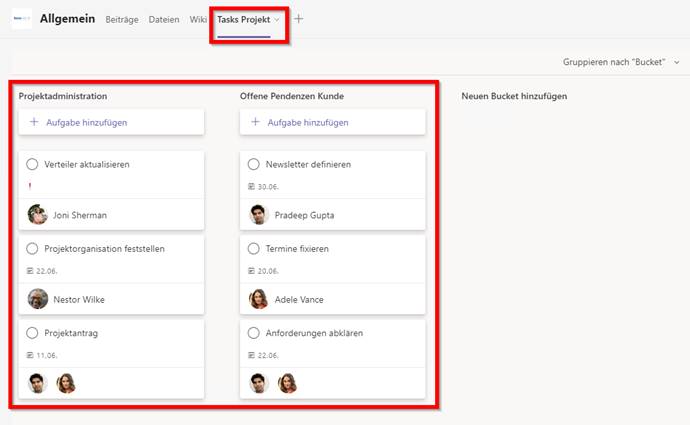This screenshot has width=690, height=425.
Task: Open the Projektorganisation feststellen task title
Action: (104, 249)
